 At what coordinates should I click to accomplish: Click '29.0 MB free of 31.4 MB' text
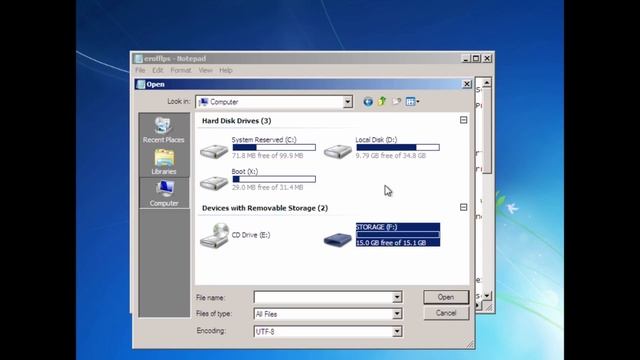coord(267,188)
